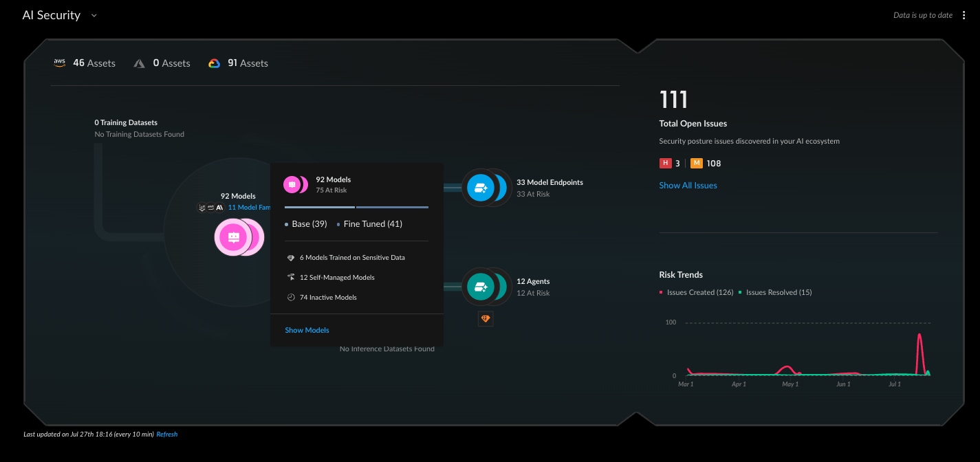The height and width of the screenshot is (462, 980).
Task: Click the Refresh link at bottom
Action: pos(167,434)
